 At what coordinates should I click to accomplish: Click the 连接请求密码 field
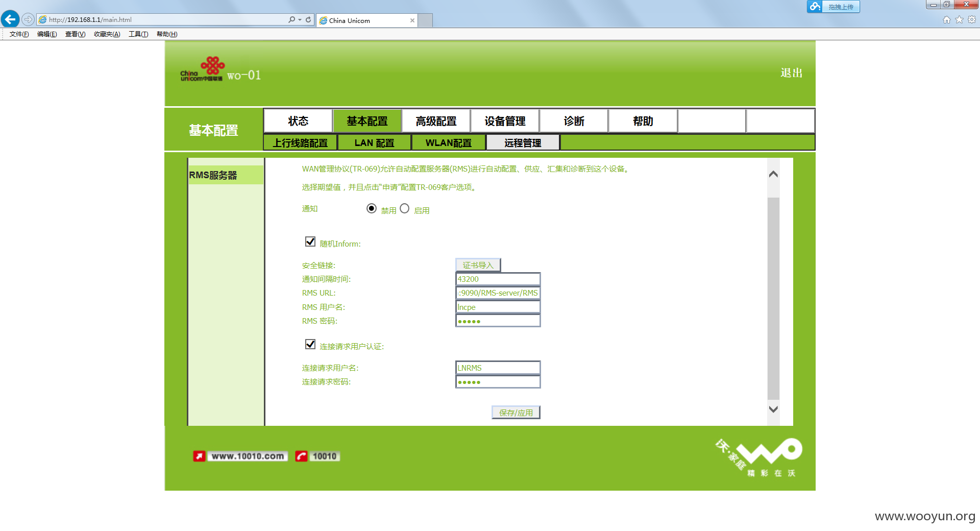tap(498, 382)
